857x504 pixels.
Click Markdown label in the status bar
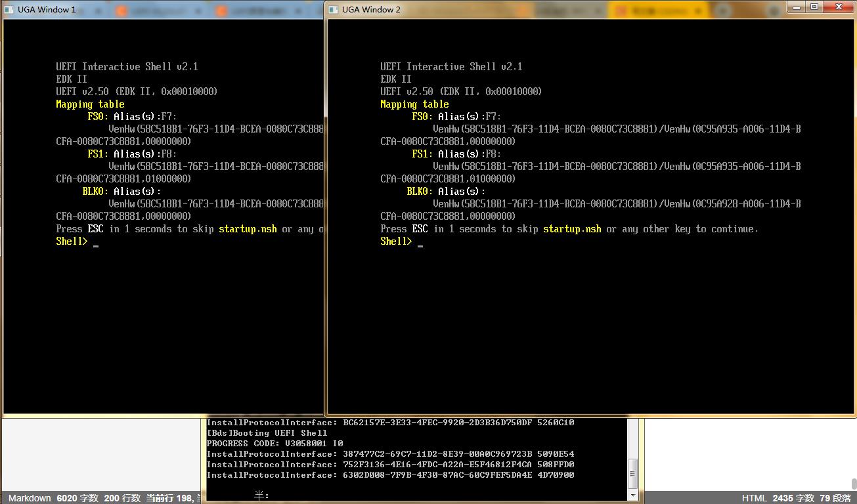coord(30,498)
